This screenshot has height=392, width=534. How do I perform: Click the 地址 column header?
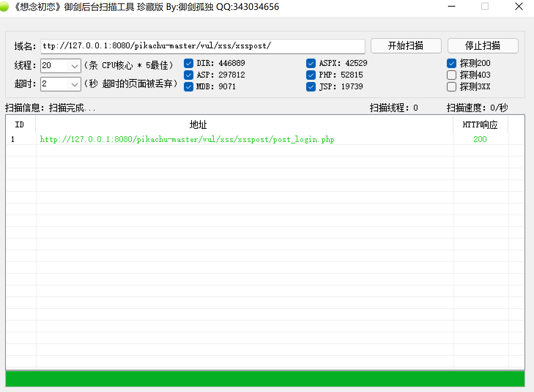[x=245, y=124]
